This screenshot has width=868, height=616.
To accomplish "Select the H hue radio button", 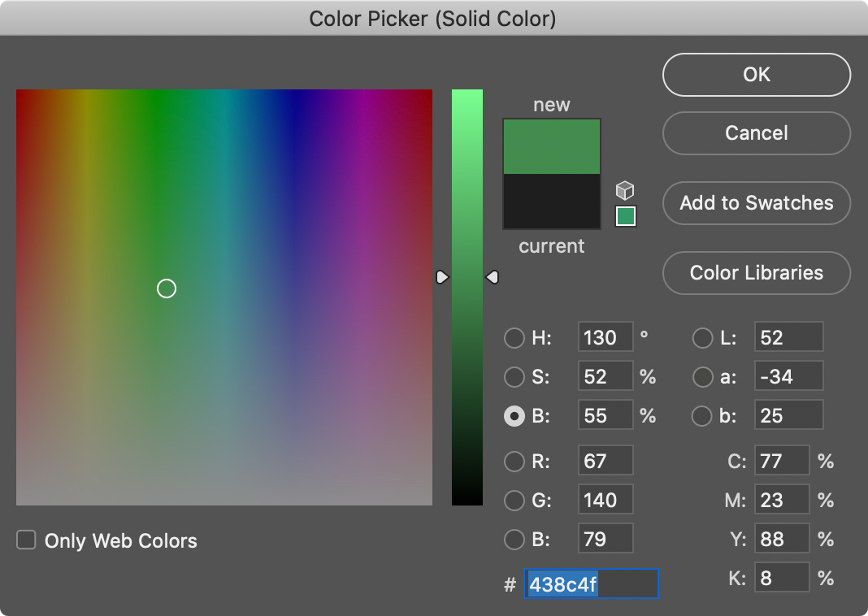I will tap(514, 338).
